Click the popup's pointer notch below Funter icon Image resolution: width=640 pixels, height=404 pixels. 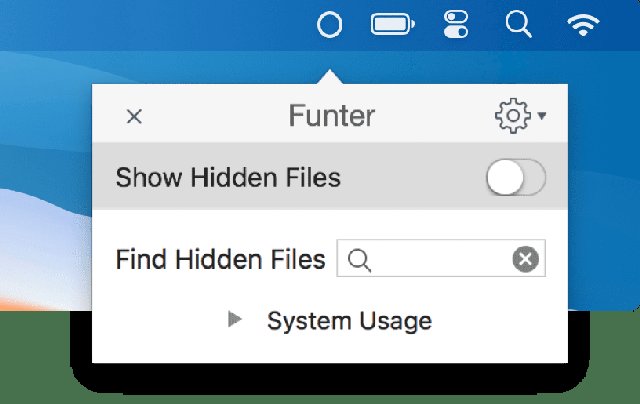[329, 77]
